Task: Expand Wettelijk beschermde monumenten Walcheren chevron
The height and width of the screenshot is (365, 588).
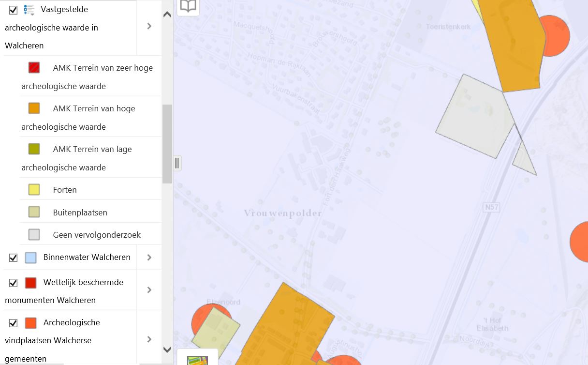Action: (x=149, y=290)
